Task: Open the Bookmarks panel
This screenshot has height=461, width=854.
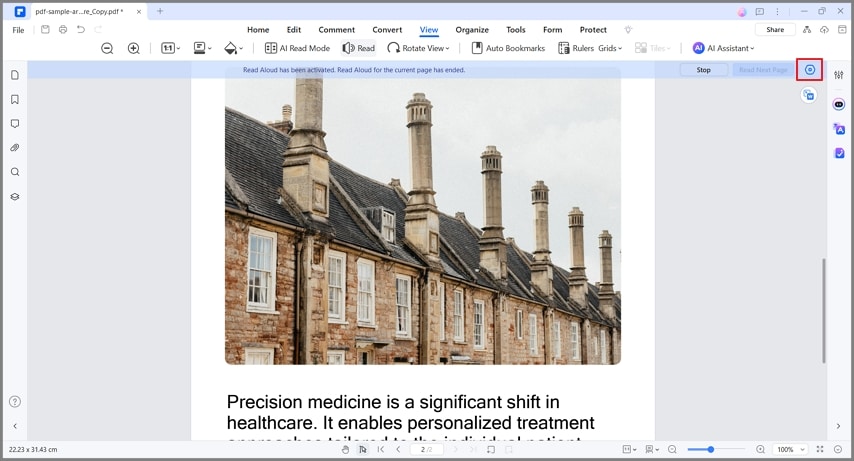Action: [15, 100]
